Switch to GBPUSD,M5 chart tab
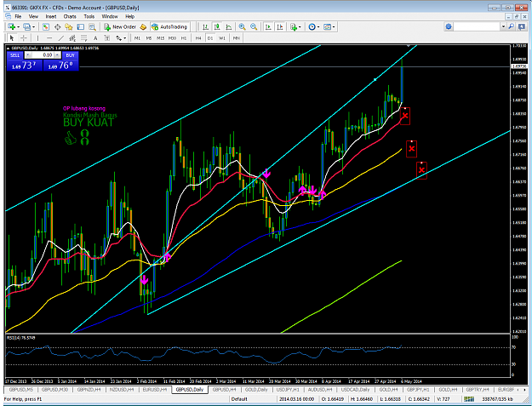The width and height of the screenshot is (532, 406). tap(21, 390)
